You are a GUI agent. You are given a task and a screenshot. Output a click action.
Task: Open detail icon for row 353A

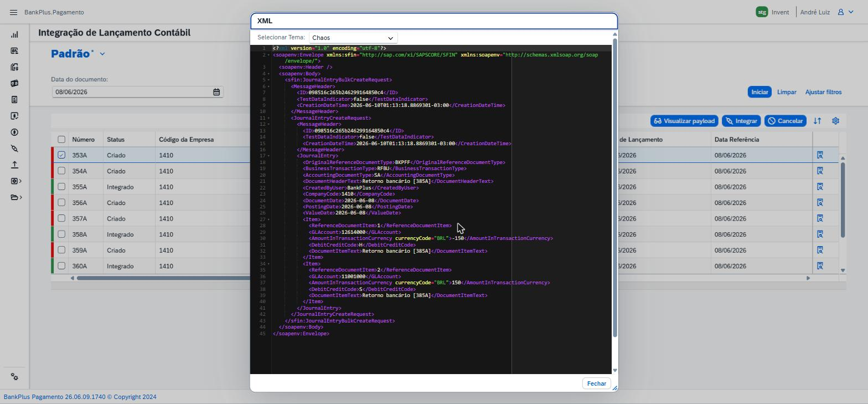[820, 155]
